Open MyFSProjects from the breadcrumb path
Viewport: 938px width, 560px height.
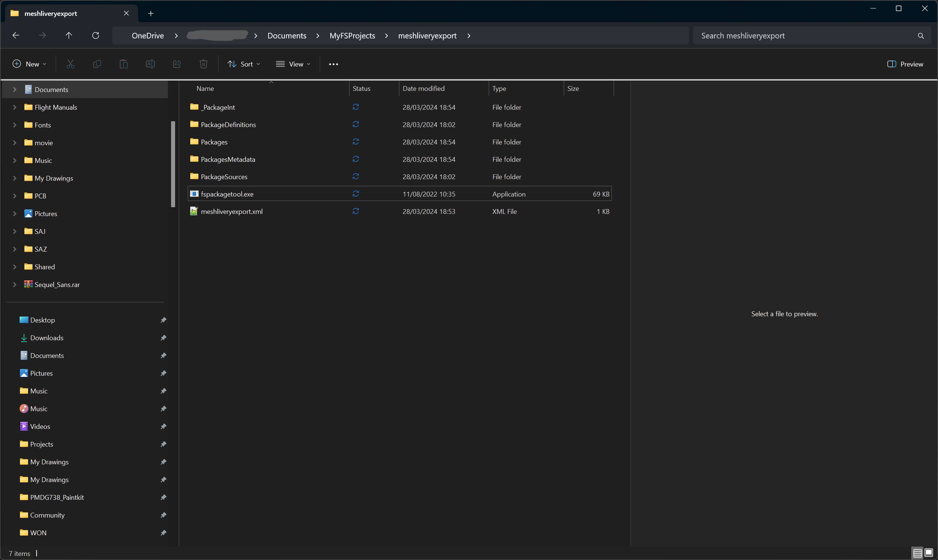(352, 35)
